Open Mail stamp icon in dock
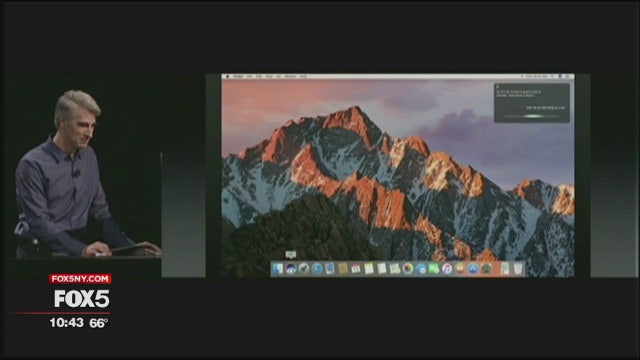The height and width of the screenshot is (360, 640). click(x=330, y=269)
